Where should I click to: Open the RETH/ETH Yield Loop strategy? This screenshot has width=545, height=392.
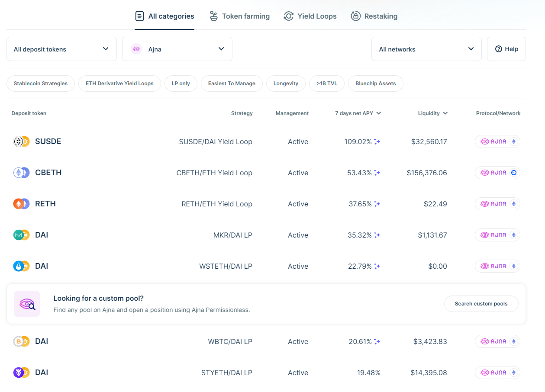[x=217, y=204]
